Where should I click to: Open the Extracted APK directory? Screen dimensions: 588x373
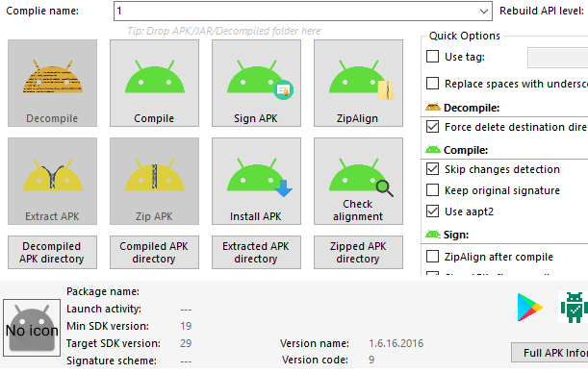[x=256, y=253]
